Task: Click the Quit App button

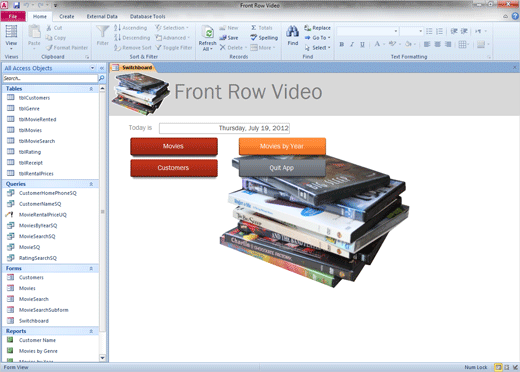Action: [x=282, y=168]
